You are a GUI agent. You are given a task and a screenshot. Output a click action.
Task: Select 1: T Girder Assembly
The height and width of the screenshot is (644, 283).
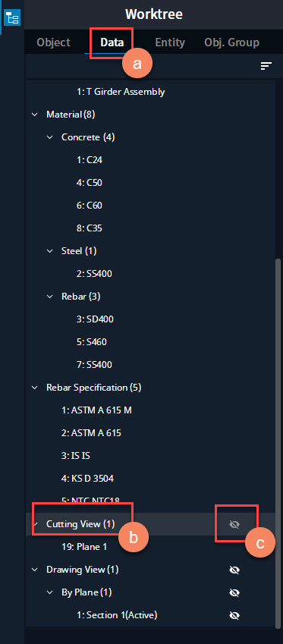[x=121, y=92]
